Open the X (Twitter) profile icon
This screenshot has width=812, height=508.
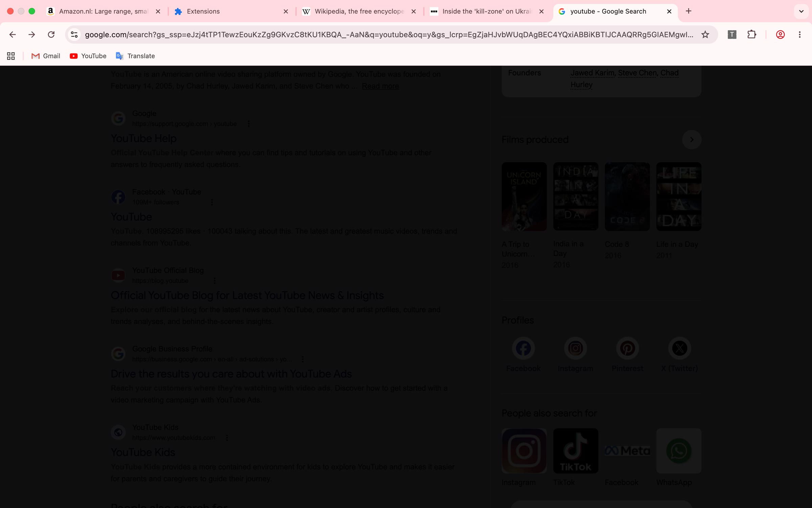pos(679,348)
